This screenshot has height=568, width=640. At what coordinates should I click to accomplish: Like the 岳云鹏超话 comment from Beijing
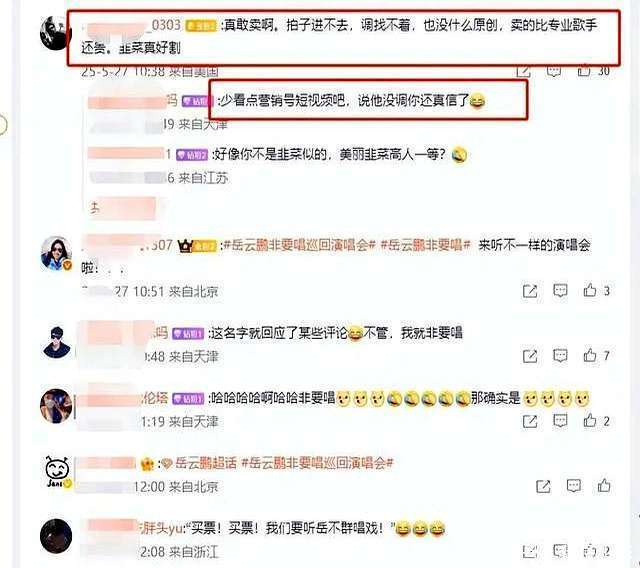604,486
